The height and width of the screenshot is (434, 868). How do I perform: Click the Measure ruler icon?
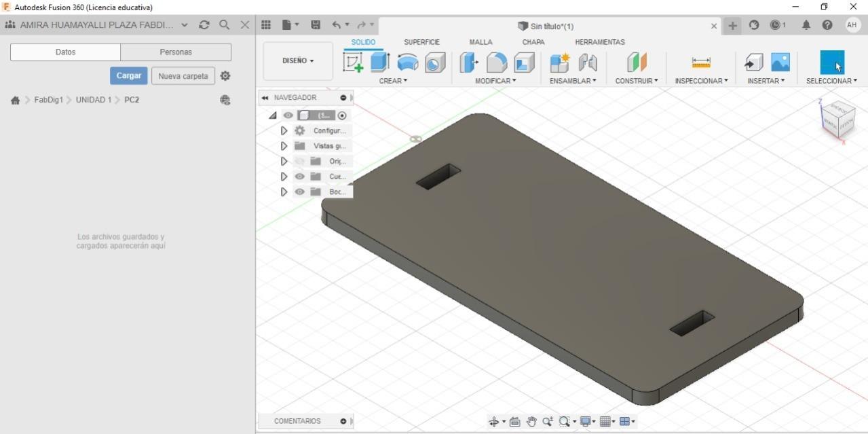(701, 62)
